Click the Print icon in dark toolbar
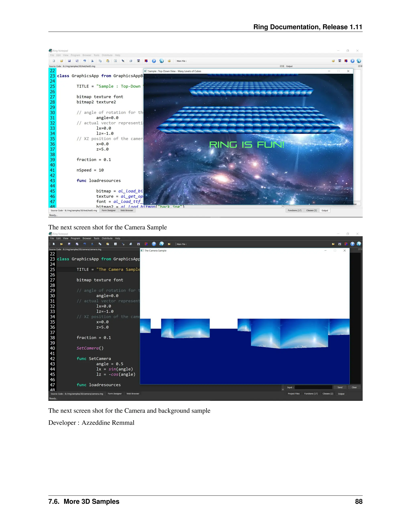The height and width of the screenshot is (532, 411). pyautogui.click(x=131, y=244)
